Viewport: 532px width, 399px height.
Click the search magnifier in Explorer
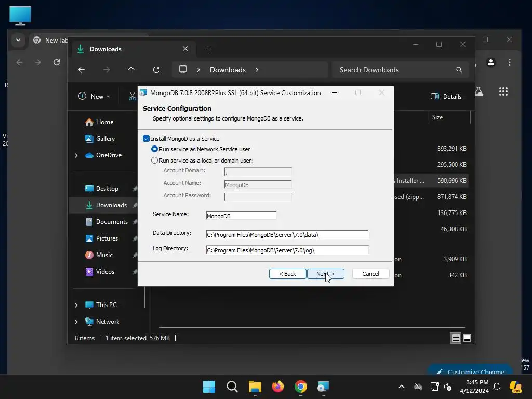pyautogui.click(x=459, y=70)
